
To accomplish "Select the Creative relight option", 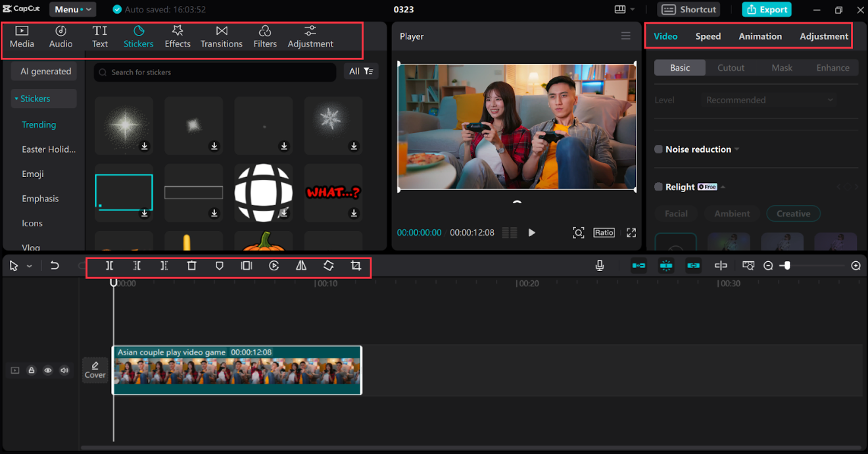I will pos(793,213).
